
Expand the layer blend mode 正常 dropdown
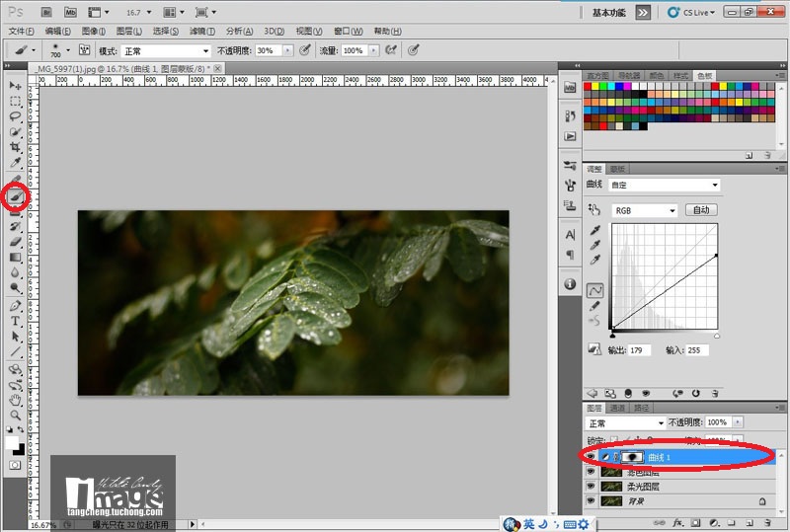(624, 422)
